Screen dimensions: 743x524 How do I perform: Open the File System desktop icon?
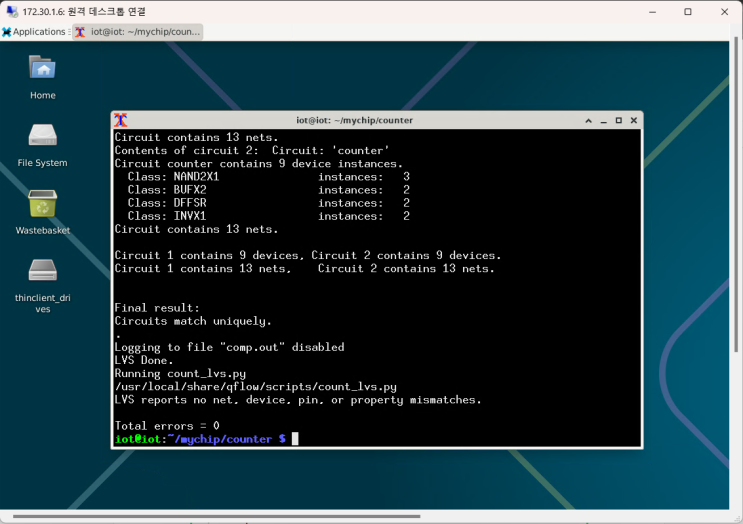click(43, 145)
